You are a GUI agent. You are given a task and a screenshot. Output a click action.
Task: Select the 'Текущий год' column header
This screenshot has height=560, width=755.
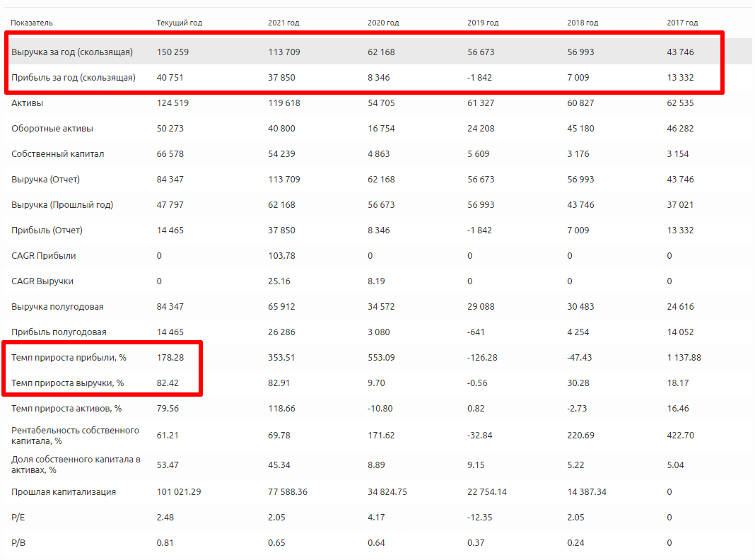179,23
